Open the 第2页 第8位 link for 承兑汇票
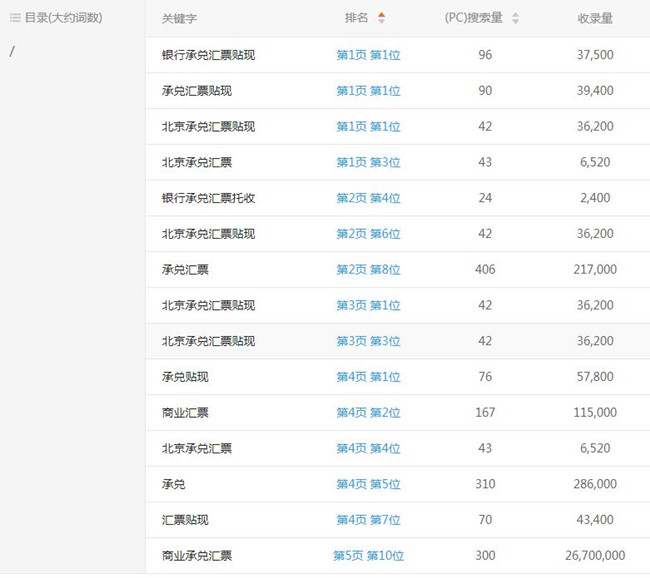 click(x=368, y=270)
